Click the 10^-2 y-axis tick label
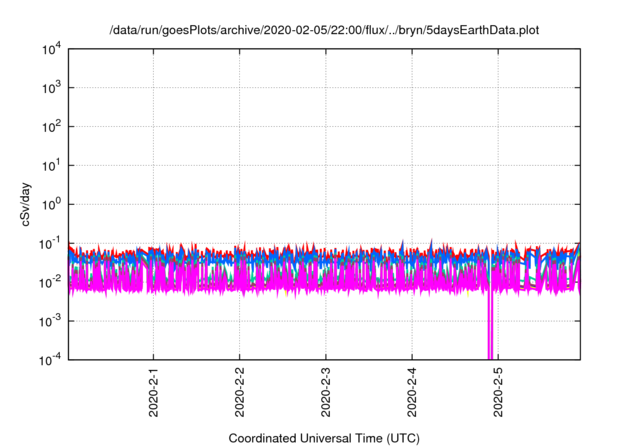This screenshot has width=640, height=448. [x=50, y=282]
